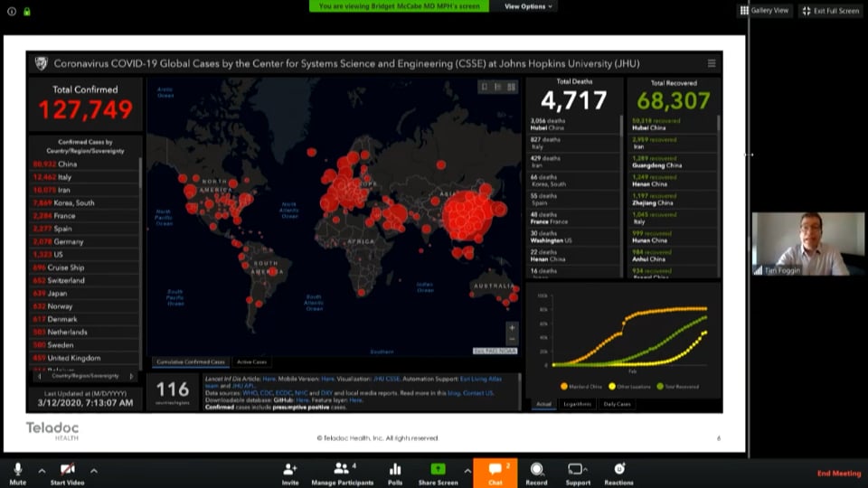The width and height of the screenshot is (868, 488).
Task: Click Washington US row in deaths list
Action: click(x=573, y=237)
